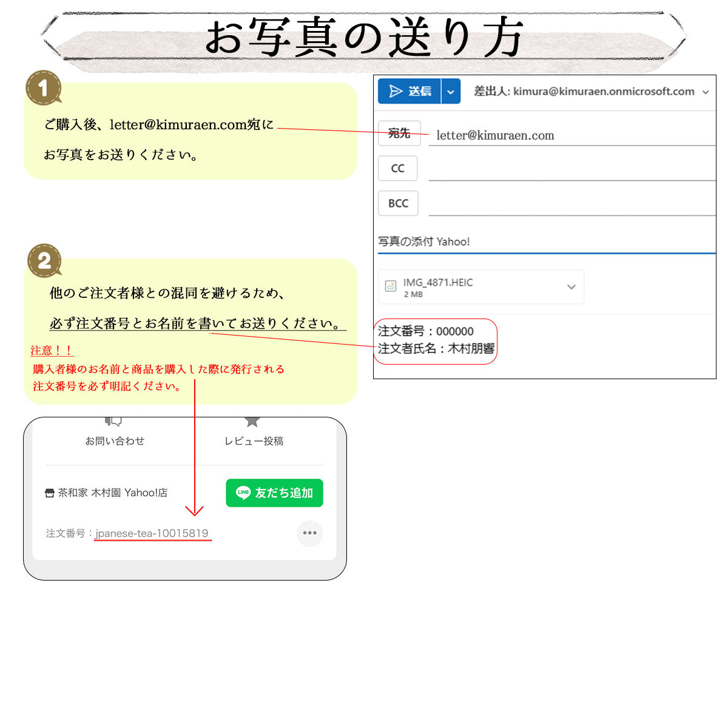The height and width of the screenshot is (728, 728).
Task: Tap the store icon beside 茶和家 木村園
Action: (50, 493)
